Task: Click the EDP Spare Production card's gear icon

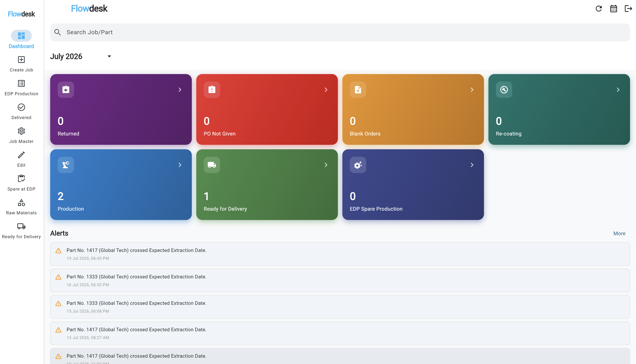Action: [x=358, y=165]
